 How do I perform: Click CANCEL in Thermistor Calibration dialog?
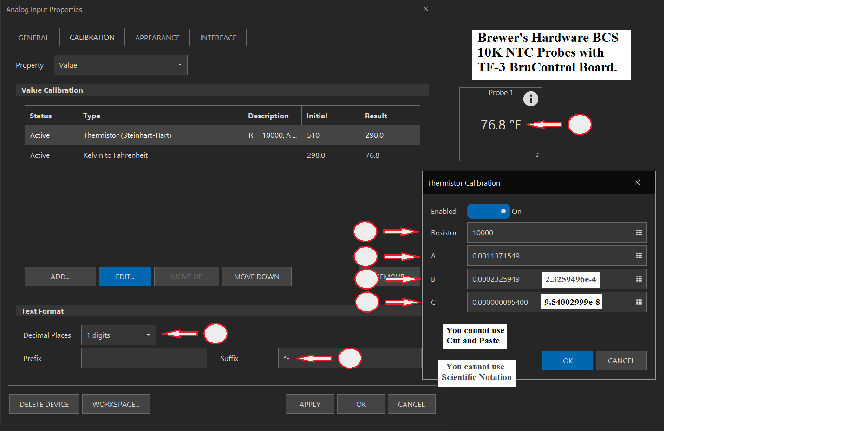click(x=621, y=361)
